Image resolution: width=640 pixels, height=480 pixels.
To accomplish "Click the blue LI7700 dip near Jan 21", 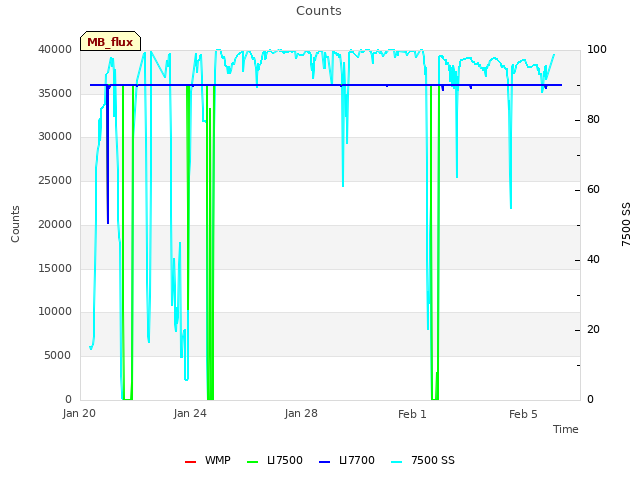I will pyautogui.click(x=108, y=155).
